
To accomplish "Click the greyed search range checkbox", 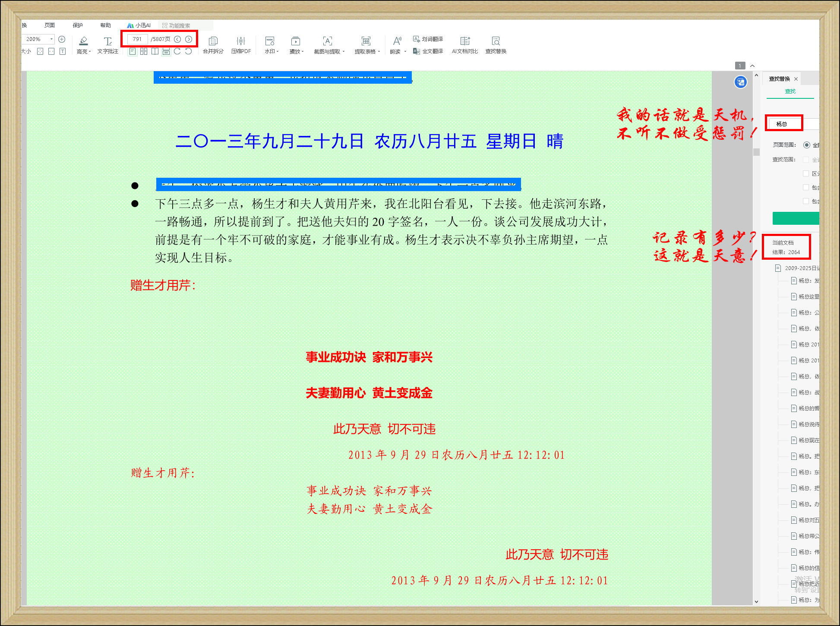I will pos(806,160).
